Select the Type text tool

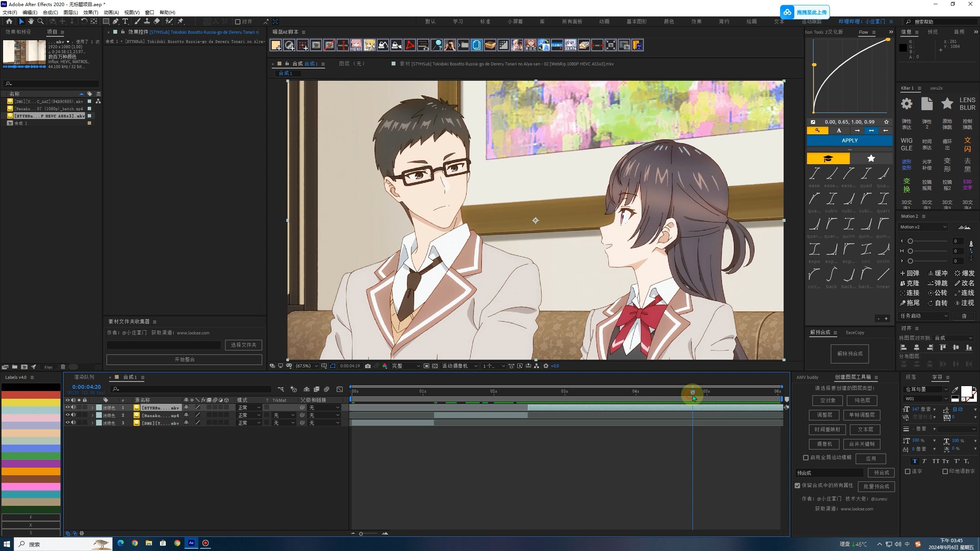(x=125, y=21)
